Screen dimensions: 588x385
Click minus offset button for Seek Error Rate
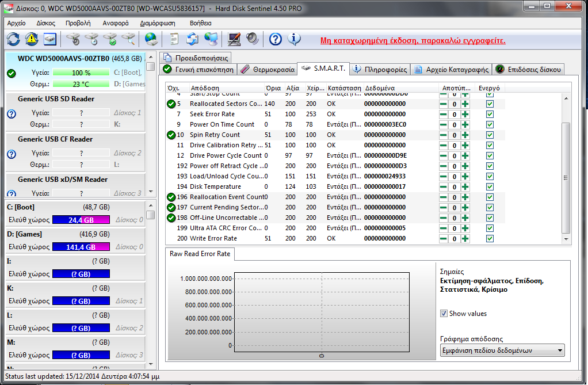click(443, 115)
